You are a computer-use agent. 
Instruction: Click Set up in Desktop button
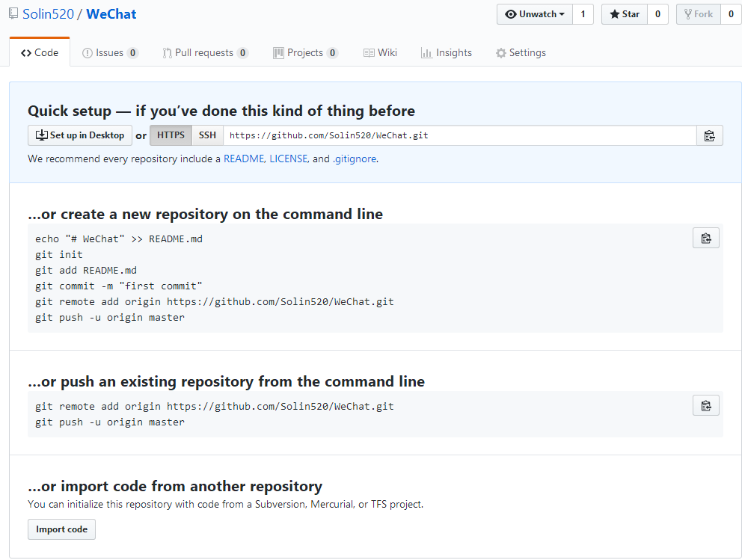coord(80,135)
